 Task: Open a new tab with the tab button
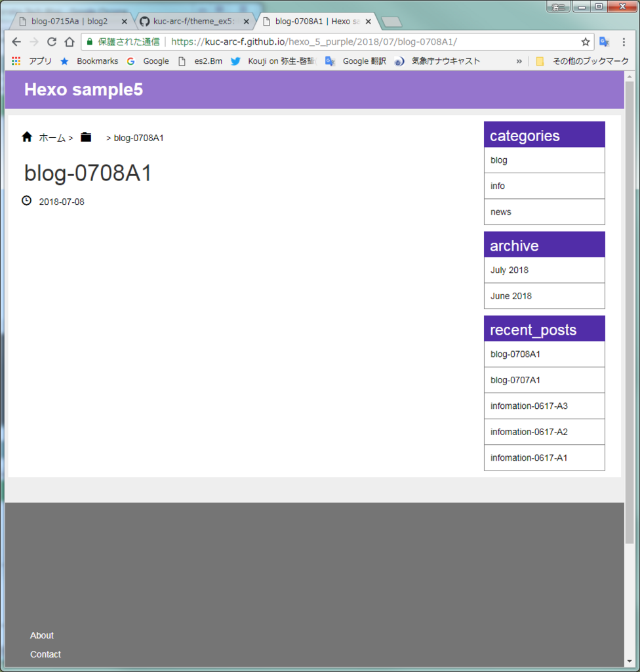[x=391, y=22]
